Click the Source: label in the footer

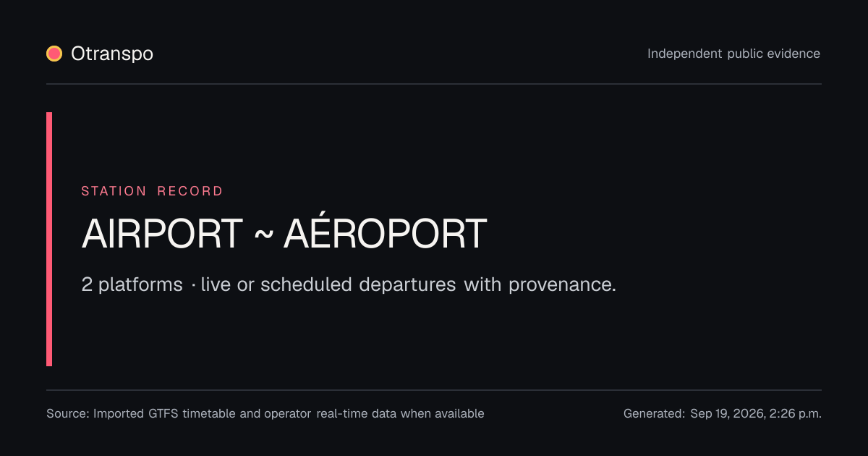click(68, 414)
